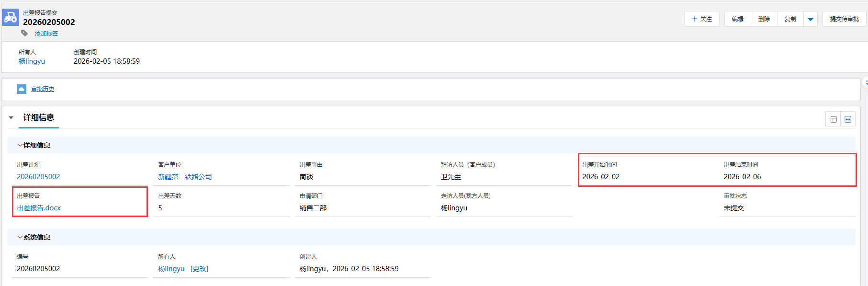The width and height of the screenshot is (868, 286).
Task: Click the tag icon beside 添加标签
Action: tap(24, 33)
